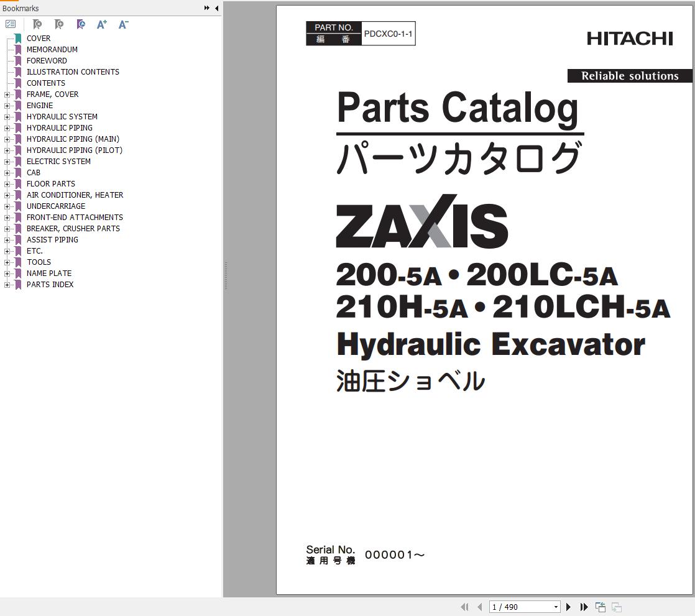
Task: Go to the first page
Action: [464, 607]
